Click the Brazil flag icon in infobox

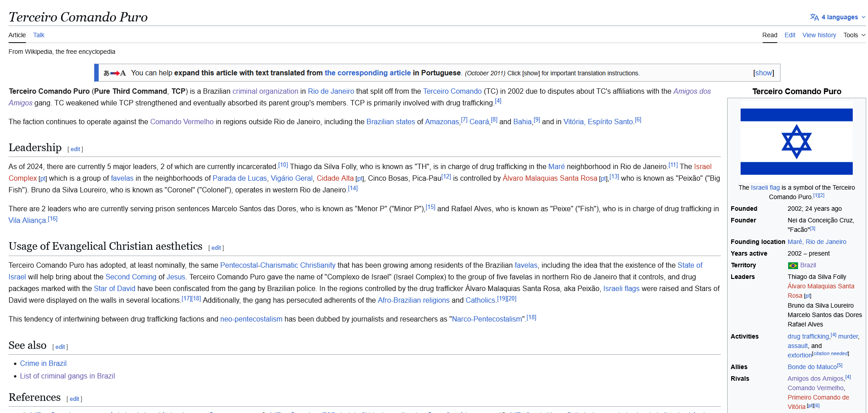(793, 265)
